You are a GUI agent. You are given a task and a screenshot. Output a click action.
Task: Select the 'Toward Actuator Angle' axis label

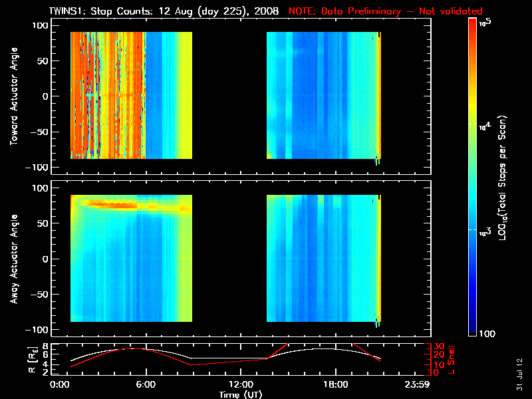(15, 95)
